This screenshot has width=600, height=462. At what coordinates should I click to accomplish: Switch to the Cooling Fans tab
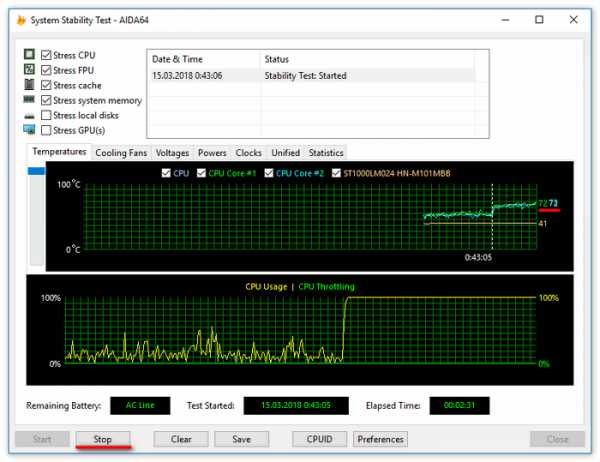[121, 153]
